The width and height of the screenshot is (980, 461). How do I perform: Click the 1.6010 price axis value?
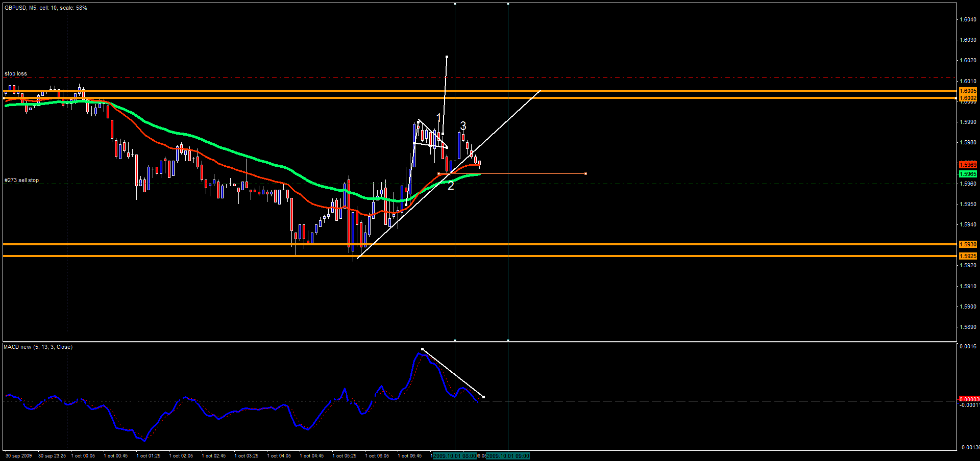pos(968,81)
